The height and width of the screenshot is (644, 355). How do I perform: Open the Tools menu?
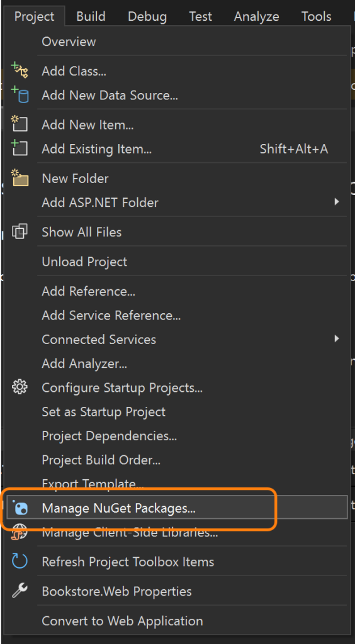pos(317,16)
